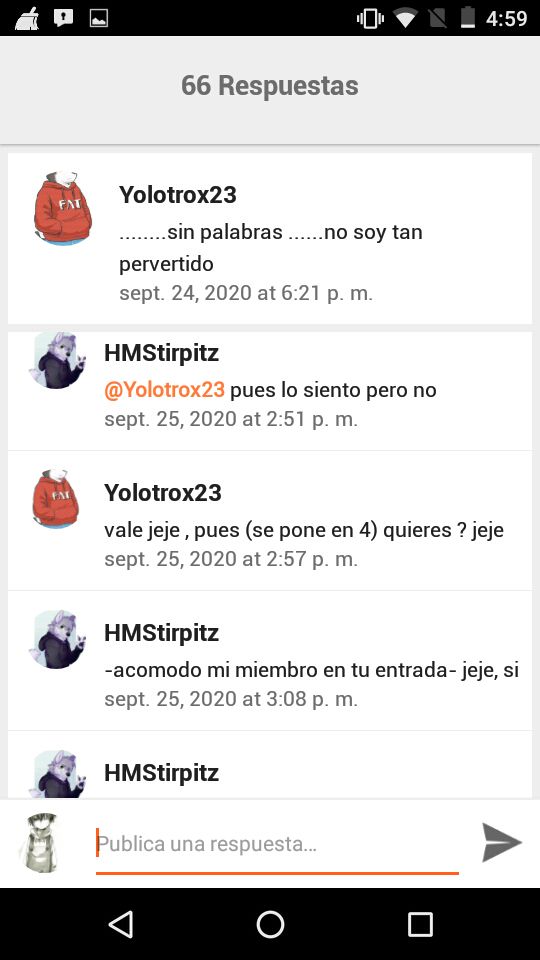The image size is (540, 960).
Task: Open the @Yolotrox23 orange mention link
Action: 164,389
